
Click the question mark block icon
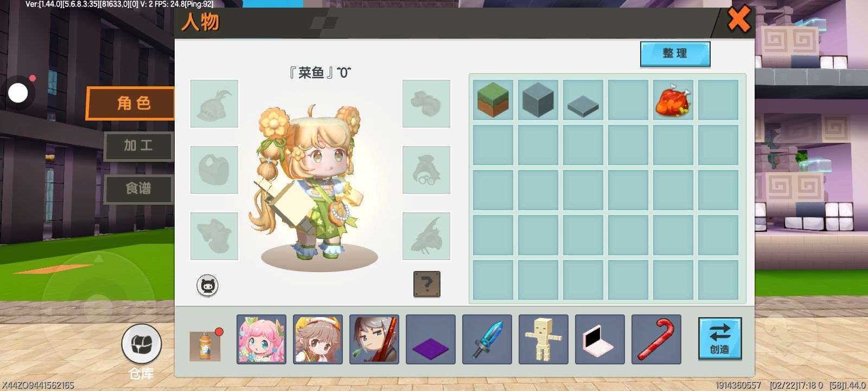click(427, 284)
